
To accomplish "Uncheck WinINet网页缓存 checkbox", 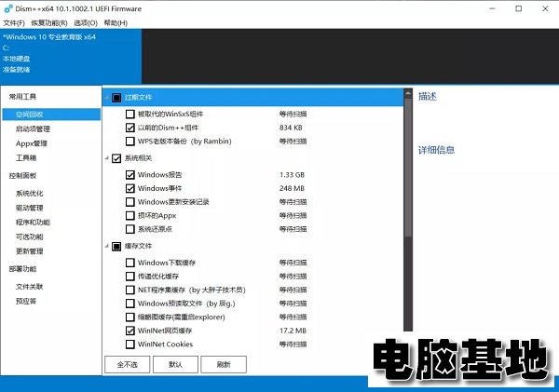I will click(130, 331).
